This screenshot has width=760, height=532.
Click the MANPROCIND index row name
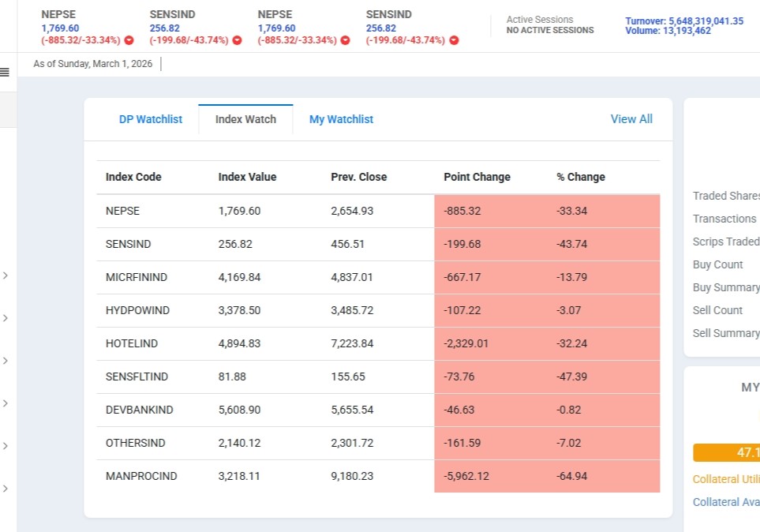(141, 476)
